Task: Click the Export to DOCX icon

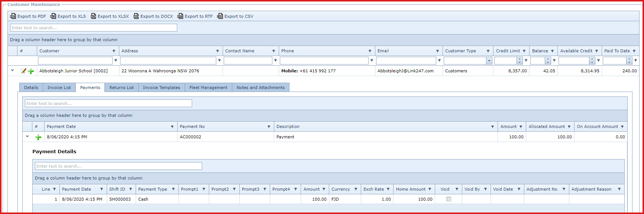Action: (136, 16)
